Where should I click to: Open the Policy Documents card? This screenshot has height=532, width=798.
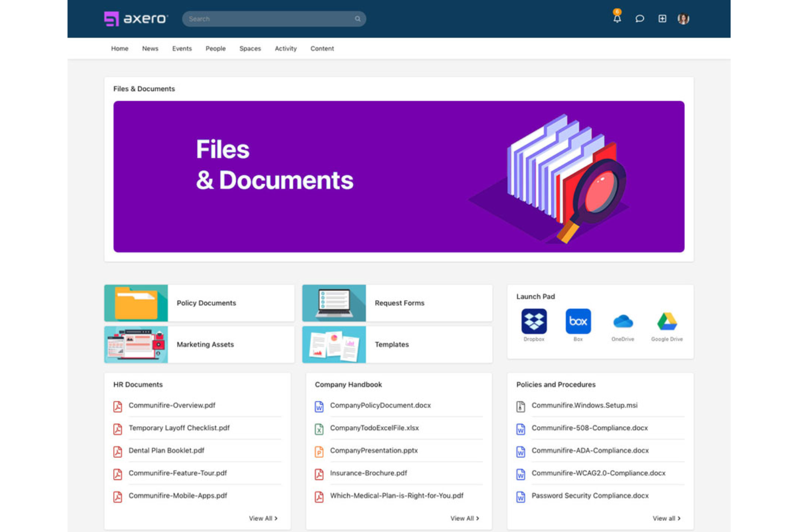tap(200, 303)
